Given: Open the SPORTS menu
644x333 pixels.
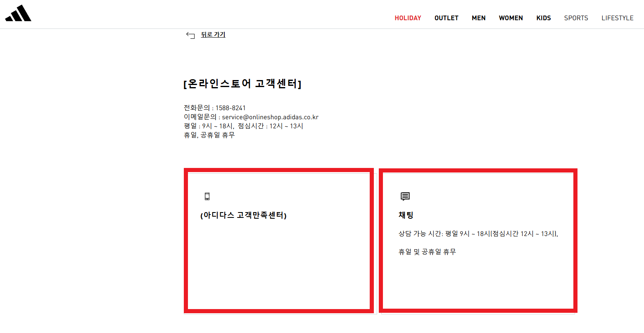Looking at the screenshot, I should (x=576, y=18).
